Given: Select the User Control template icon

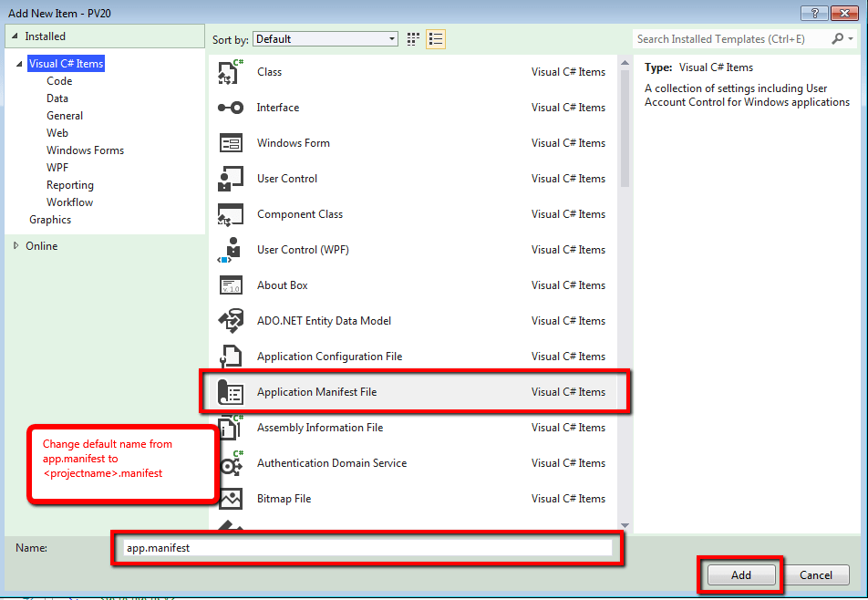Looking at the screenshot, I should pyautogui.click(x=232, y=178).
